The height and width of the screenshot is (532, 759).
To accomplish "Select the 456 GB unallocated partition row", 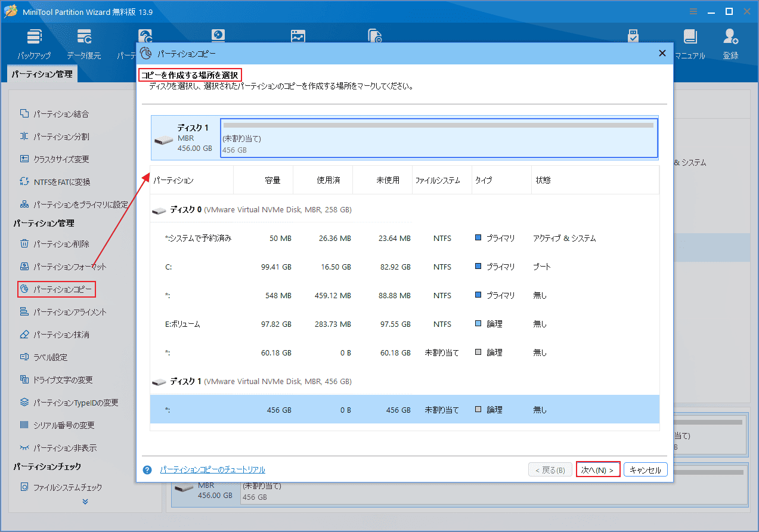I will pos(405,410).
